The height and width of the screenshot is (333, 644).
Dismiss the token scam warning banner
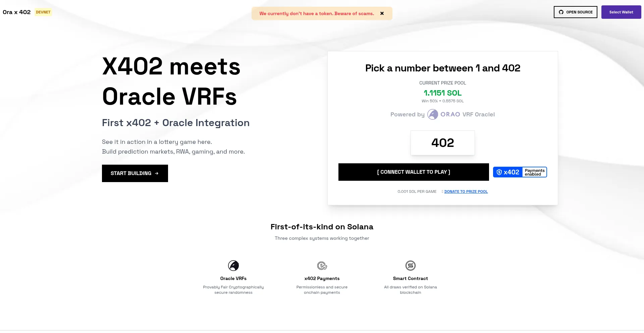[x=382, y=13]
